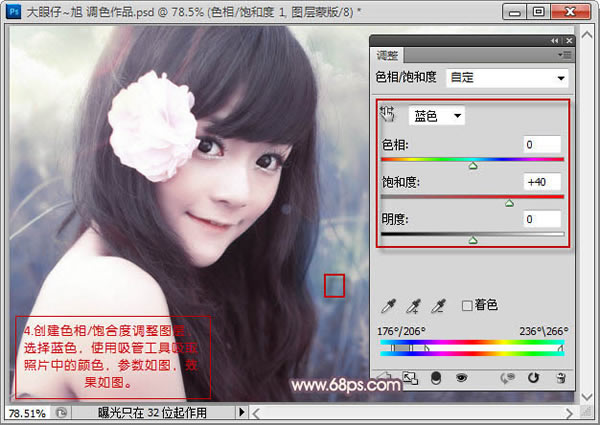This screenshot has width=600, height=425.
Task: Enable the 着色 (Colorize) checkbox
Action: (467, 306)
